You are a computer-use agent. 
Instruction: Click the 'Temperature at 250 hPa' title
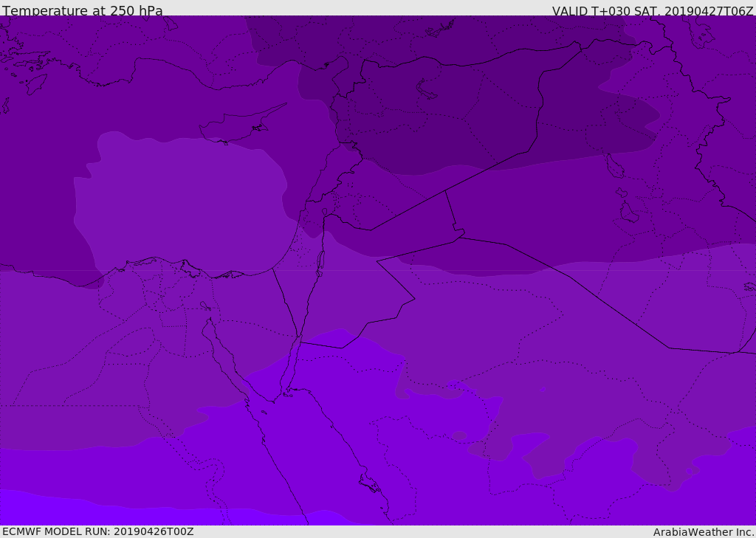[83, 10]
